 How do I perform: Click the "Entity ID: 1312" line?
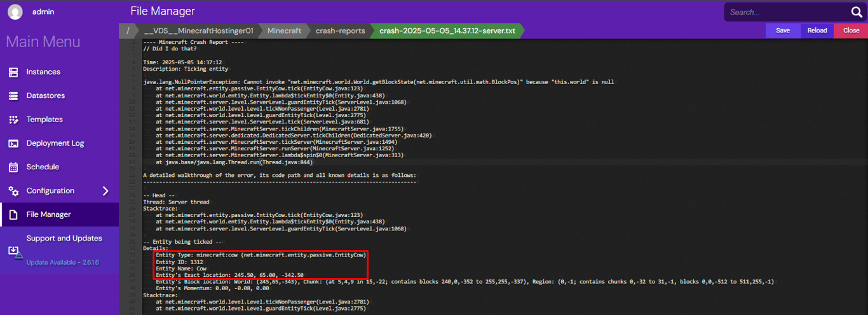179,262
